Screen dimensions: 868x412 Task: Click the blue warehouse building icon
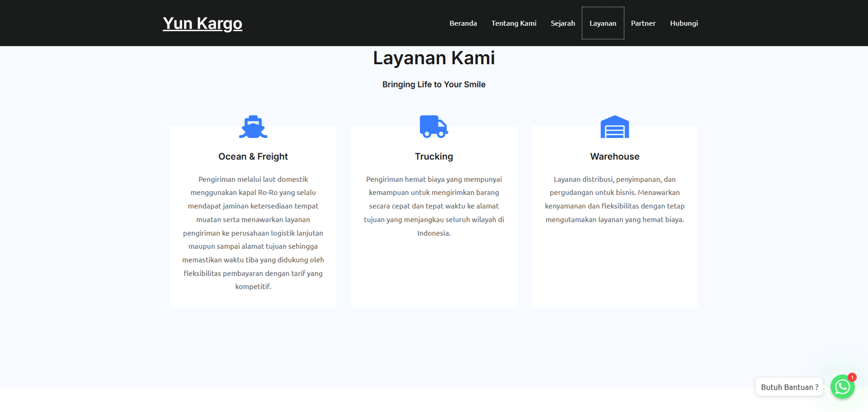coord(615,127)
